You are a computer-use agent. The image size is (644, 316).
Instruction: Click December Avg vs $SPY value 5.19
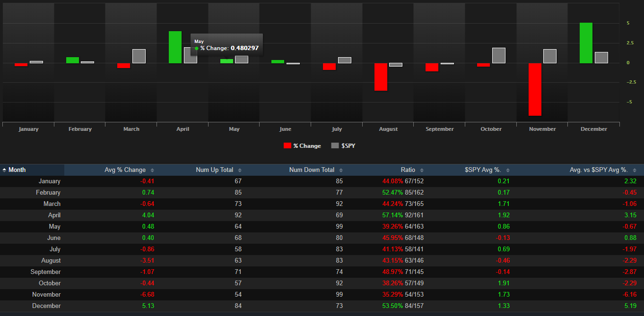coord(631,306)
